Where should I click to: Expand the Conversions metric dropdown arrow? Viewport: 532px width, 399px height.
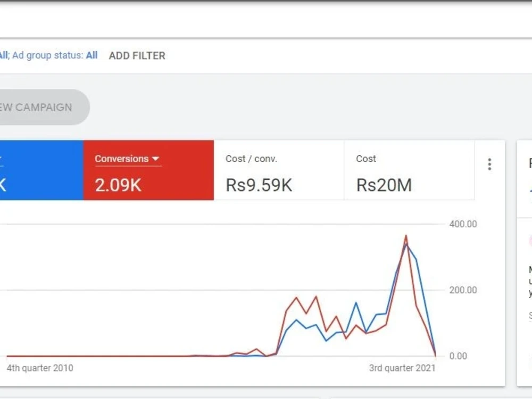(156, 159)
